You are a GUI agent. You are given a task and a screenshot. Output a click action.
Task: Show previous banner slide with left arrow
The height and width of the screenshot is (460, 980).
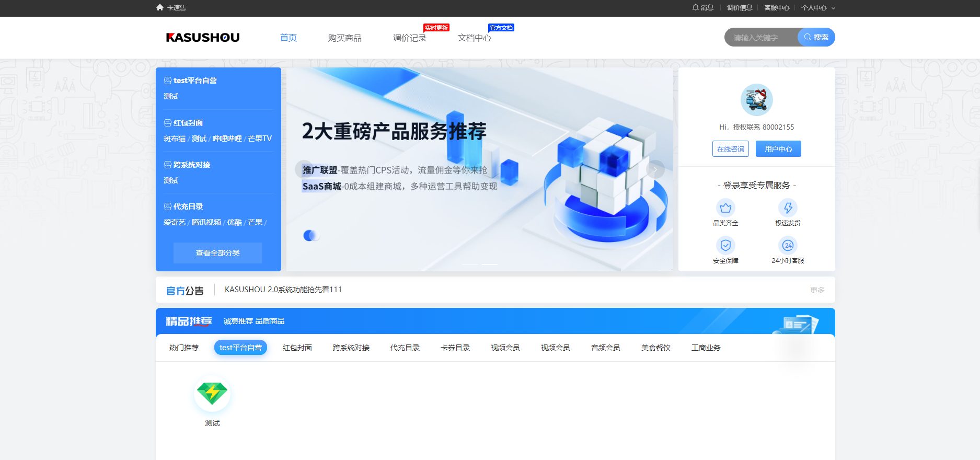coord(304,169)
